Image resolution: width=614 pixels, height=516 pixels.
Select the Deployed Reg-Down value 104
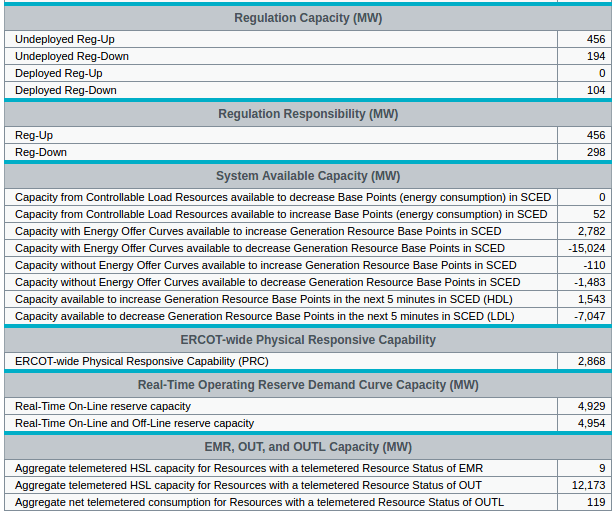click(x=596, y=90)
